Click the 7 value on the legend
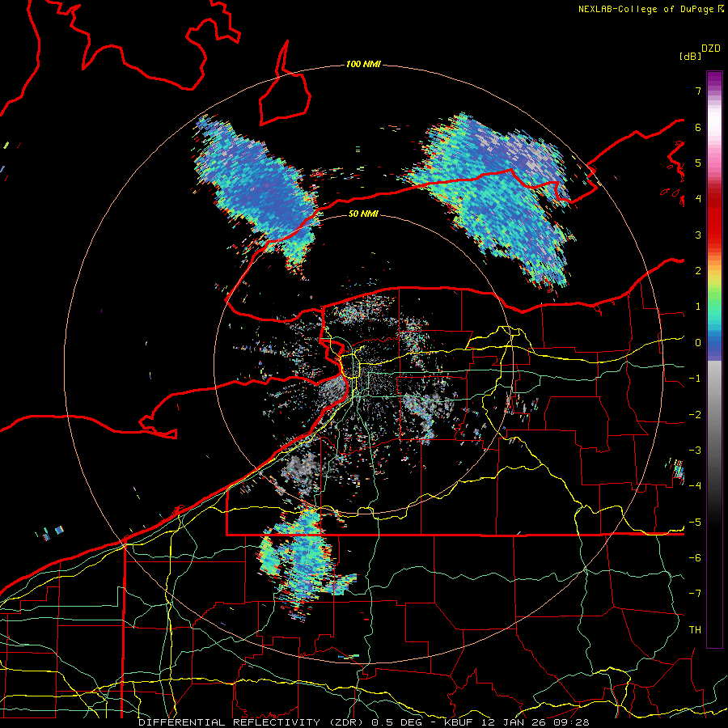Viewport: 728px width, 728px height. (698, 91)
